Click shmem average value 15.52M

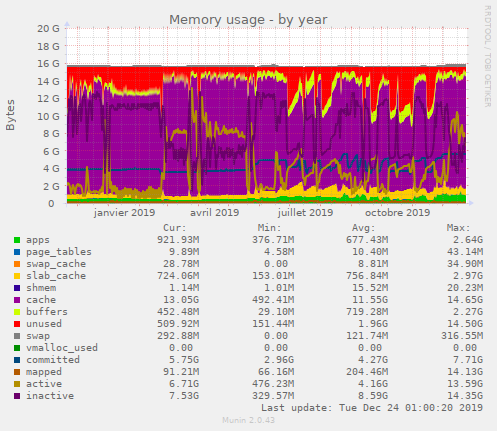tap(370, 288)
